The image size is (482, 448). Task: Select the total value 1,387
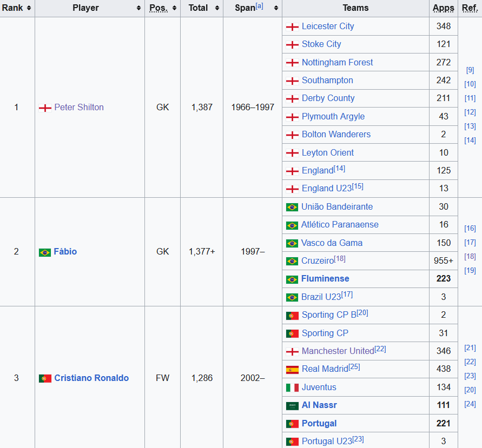tap(202, 107)
